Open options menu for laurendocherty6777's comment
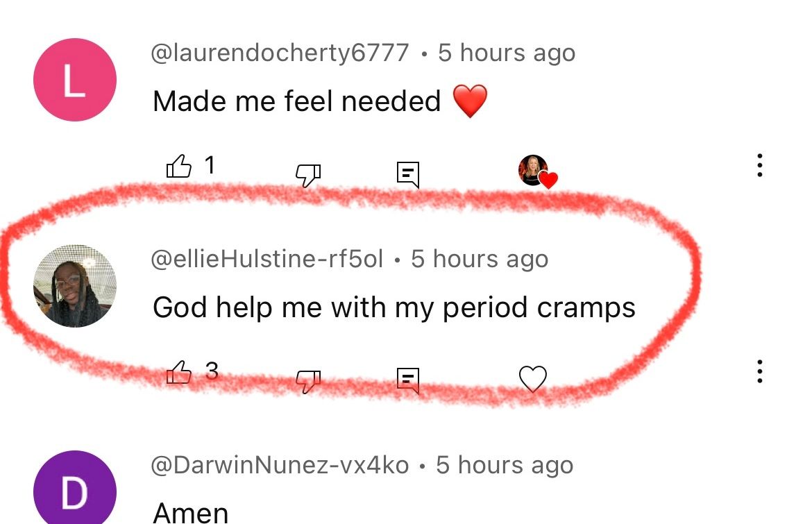This screenshot has width=812, height=524. click(x=759, y=165)
